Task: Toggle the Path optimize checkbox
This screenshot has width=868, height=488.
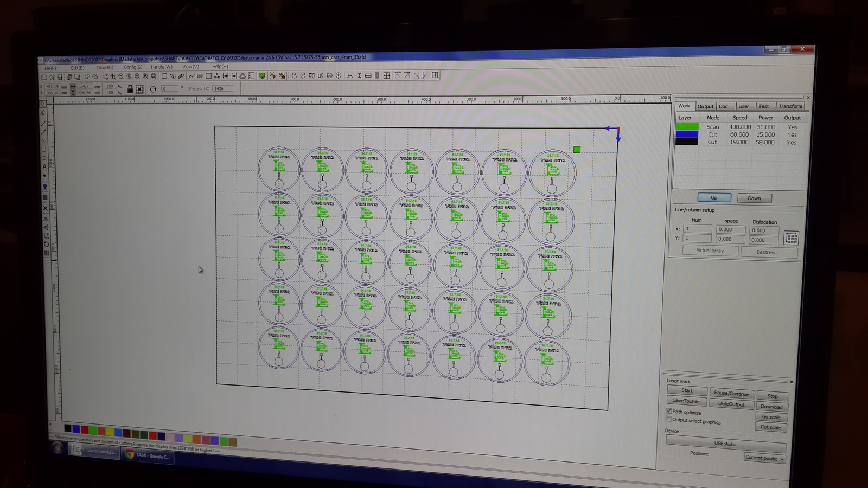Action: (x=669, y=412)
